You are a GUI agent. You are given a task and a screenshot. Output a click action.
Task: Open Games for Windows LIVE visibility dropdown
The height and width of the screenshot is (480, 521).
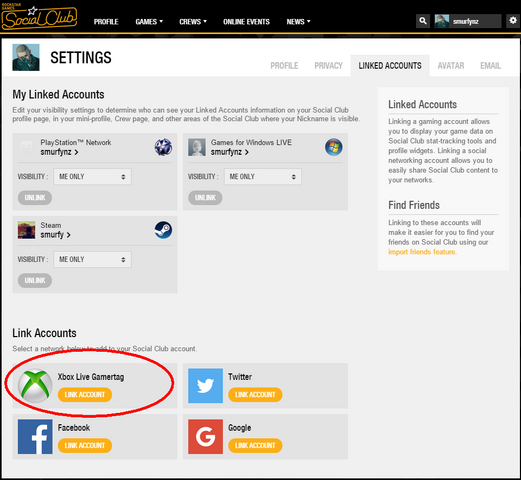pyautogui.click(x=263, y=177)
